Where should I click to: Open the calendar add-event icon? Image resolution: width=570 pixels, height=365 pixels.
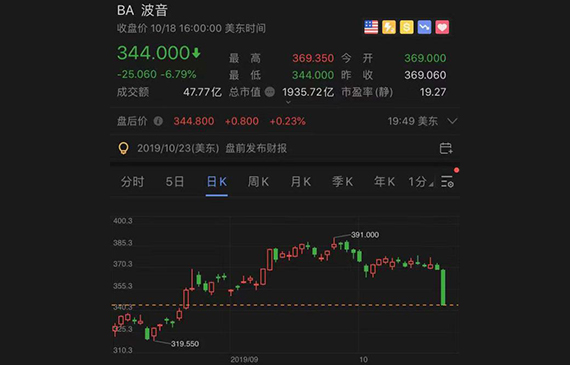[x=446, y=148]
